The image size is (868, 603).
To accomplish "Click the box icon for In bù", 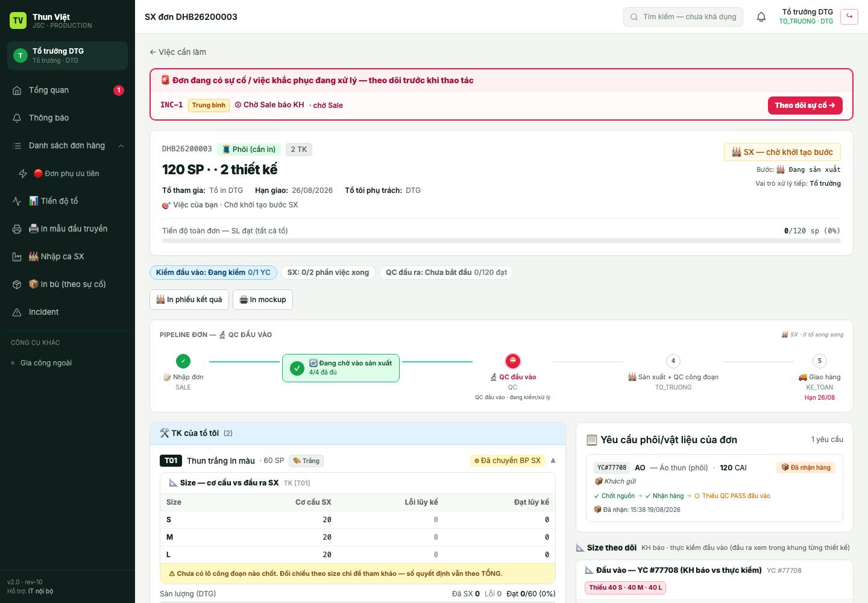I will click(17, 285).
